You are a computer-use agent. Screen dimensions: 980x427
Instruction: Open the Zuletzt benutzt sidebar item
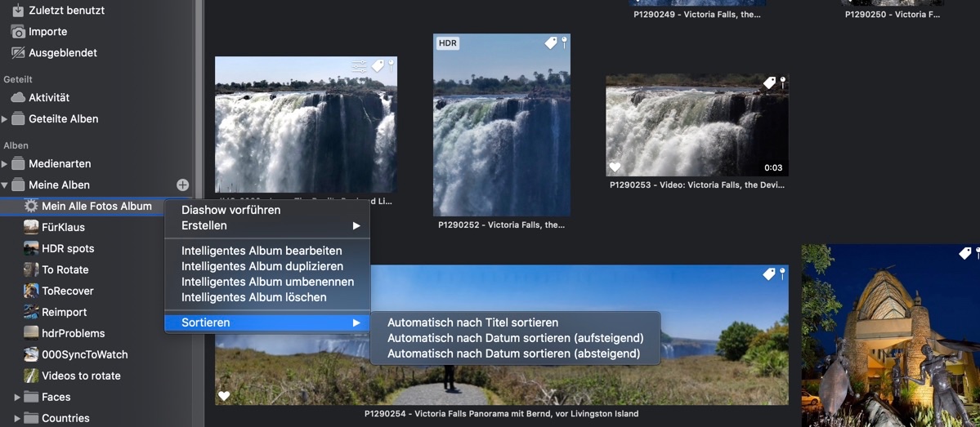tap(66, 10)
